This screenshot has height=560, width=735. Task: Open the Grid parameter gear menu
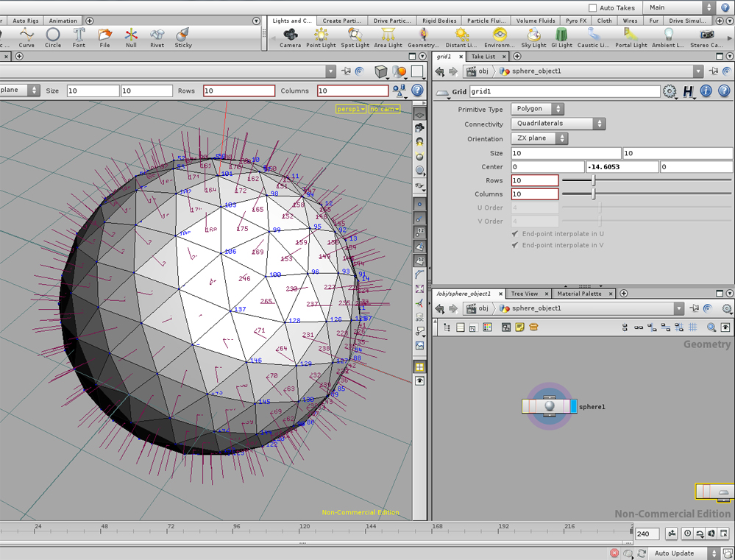click(x=670, y=91)
